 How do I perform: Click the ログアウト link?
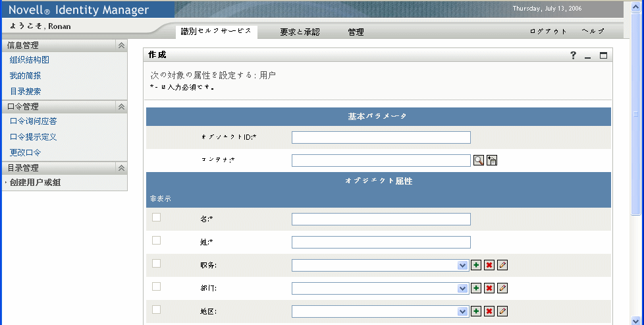click(x=548, y=32)
